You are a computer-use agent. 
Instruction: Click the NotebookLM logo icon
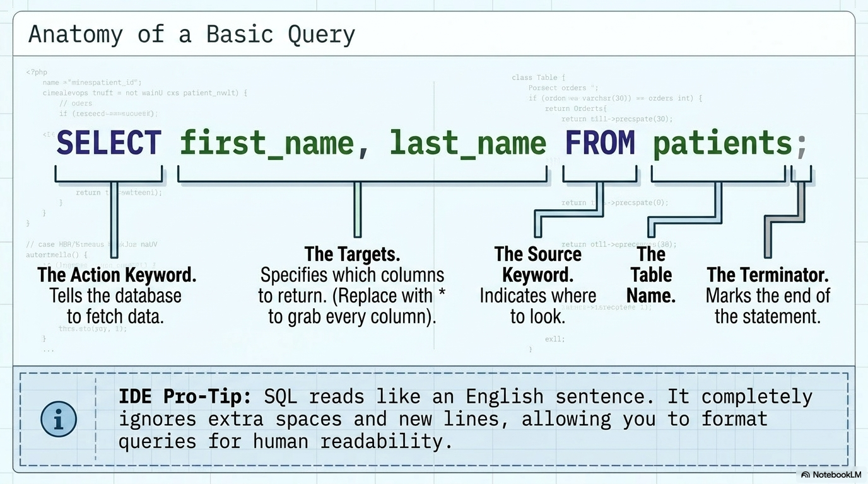(806, 475)
